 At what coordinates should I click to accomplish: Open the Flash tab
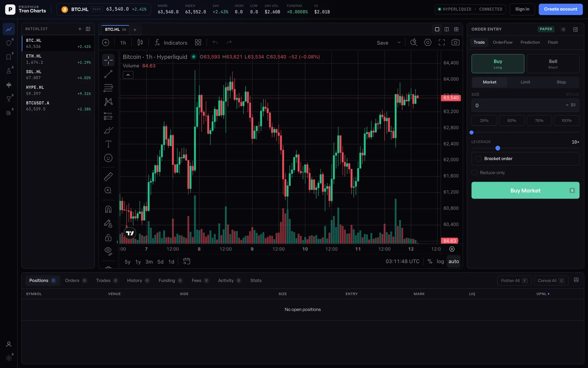click(x=553, y=42)
